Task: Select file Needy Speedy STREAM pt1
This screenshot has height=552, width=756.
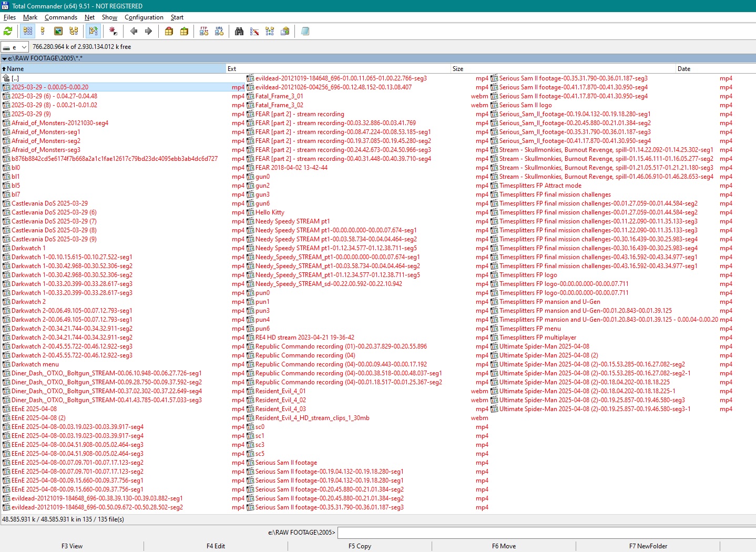Action: pos(292,221)
